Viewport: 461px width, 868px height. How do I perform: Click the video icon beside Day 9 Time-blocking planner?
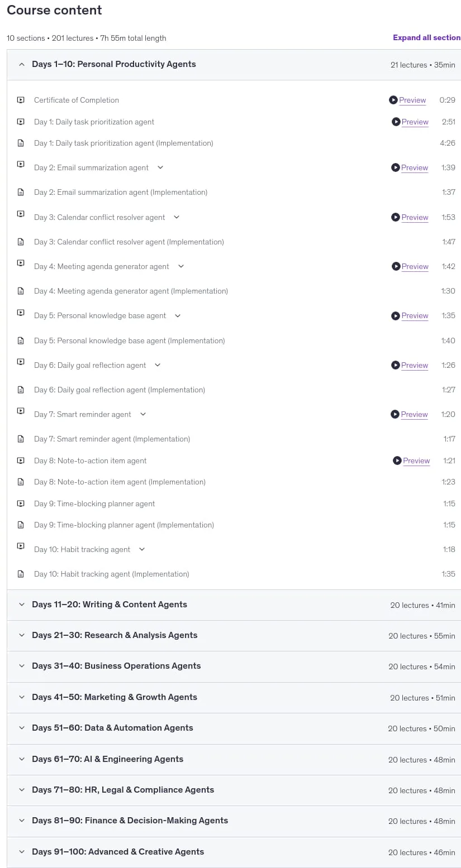click(x=21, y=503)
